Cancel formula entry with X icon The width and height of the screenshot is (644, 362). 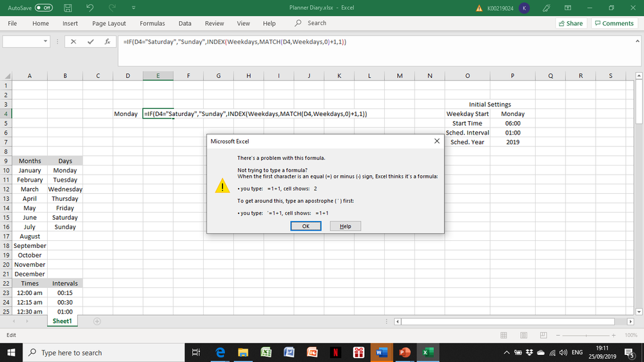pos(73,41)
